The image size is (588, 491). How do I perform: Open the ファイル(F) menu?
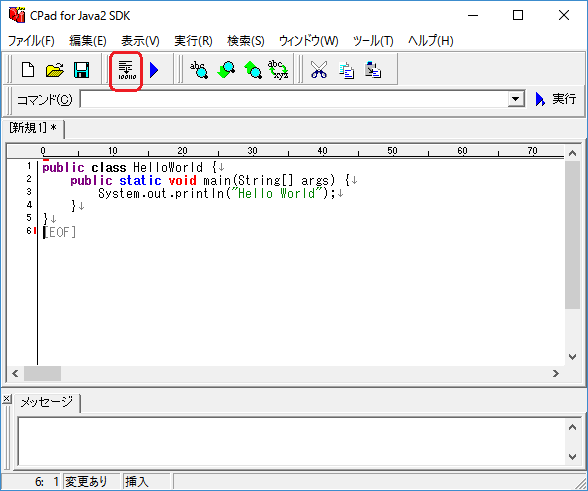(31, 41)
